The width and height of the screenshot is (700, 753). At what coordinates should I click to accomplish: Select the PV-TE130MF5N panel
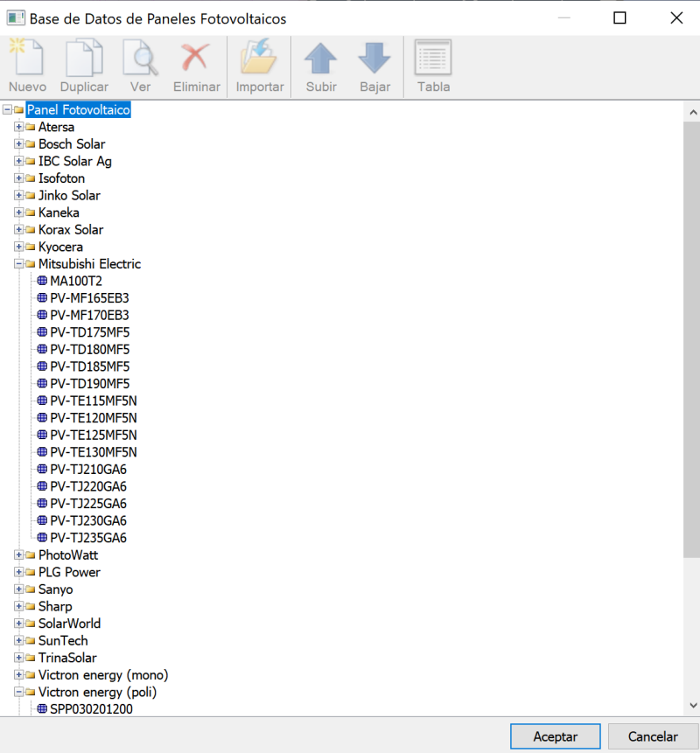pos(94,452)
